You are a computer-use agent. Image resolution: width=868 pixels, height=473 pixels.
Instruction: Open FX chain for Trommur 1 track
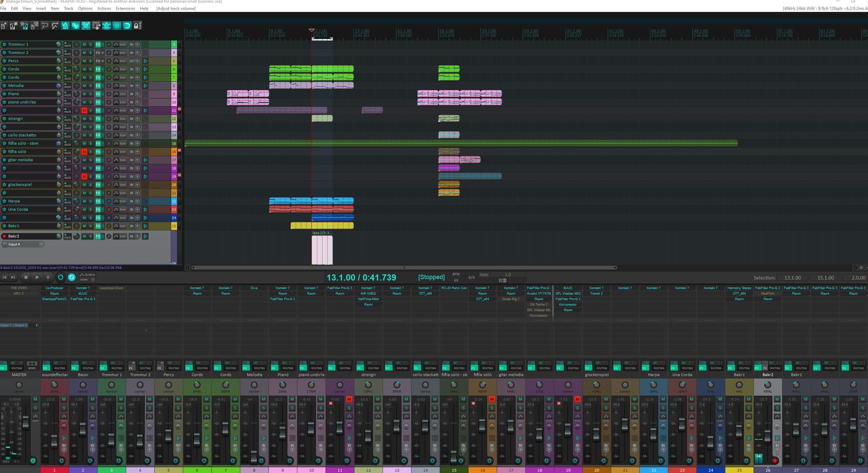pyautogui.click(x=98, y=44)
